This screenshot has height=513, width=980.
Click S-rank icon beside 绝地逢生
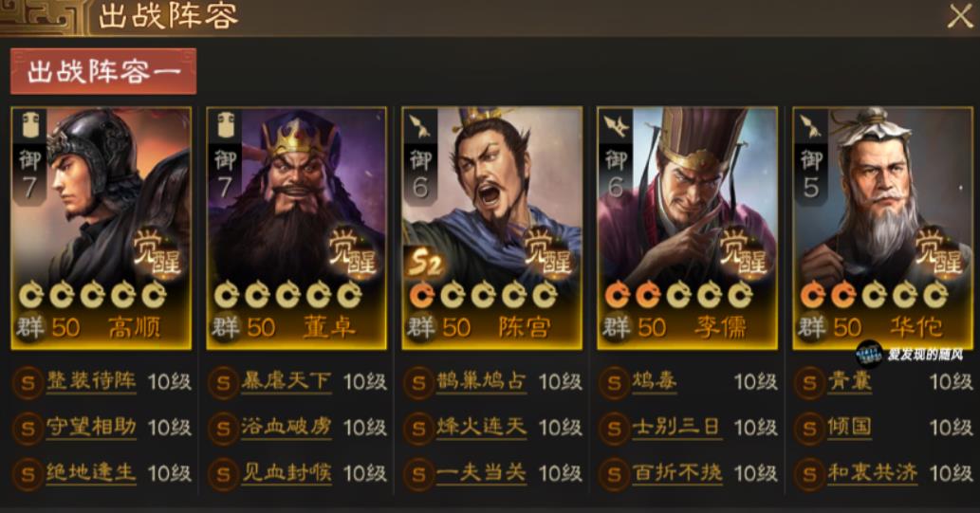(28, 474)
